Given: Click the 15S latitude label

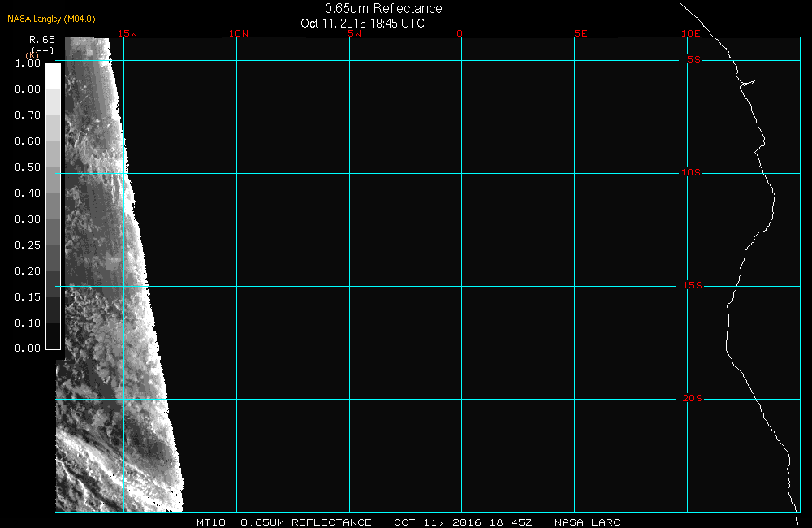Looking at the screenshot, I should [692, 286].
